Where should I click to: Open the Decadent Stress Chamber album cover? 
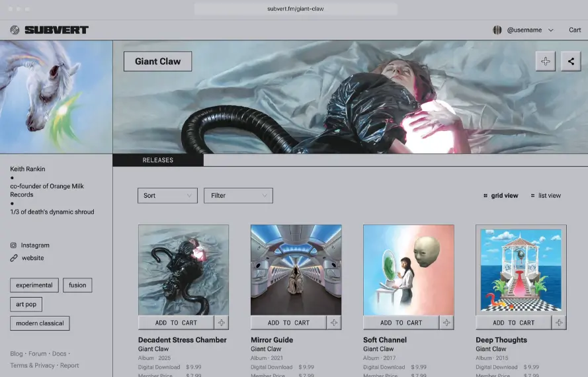[183, 270]
